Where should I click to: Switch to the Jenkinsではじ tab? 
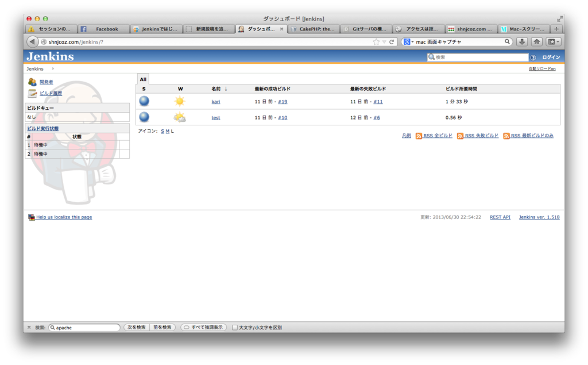coord(156,29)
